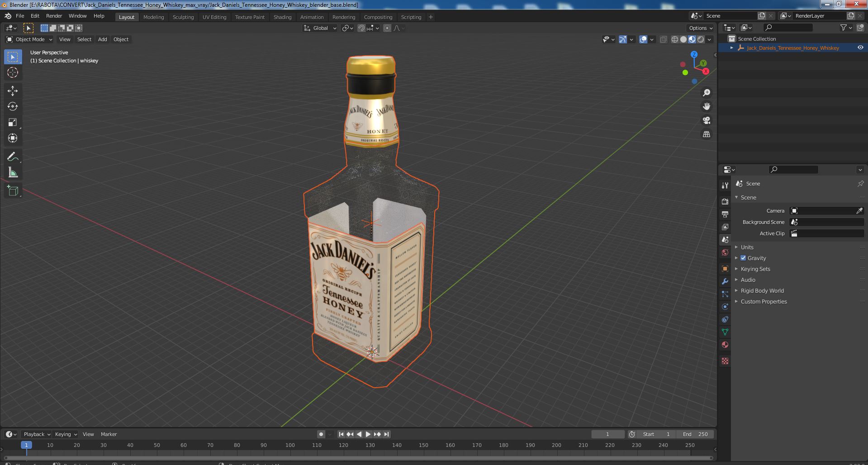Viewport: 868px width, 465px height.
Task: Expand the Keying Sets panel
Action: [x=755, y=269]
